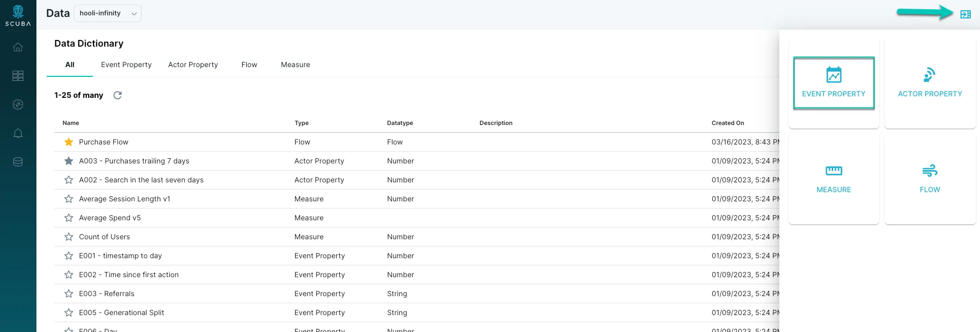
Task: Choose the Actor Property card
Action: tap(930, 83)
